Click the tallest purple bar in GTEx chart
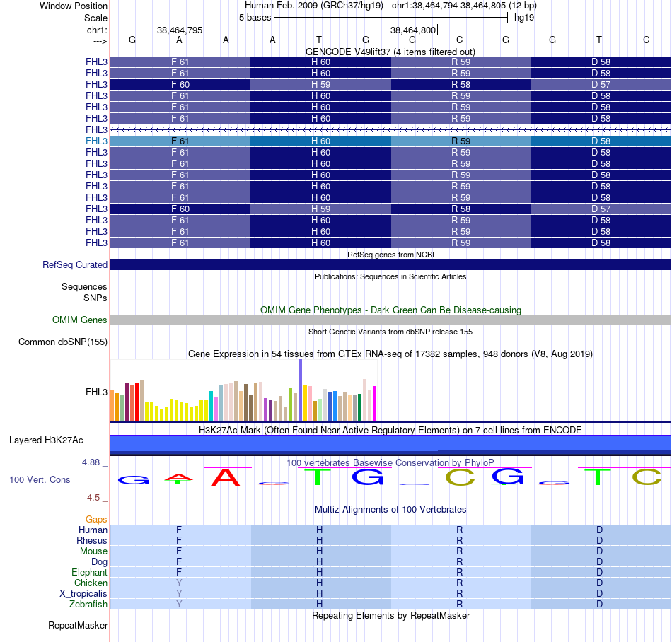 [x=301, y=390]
